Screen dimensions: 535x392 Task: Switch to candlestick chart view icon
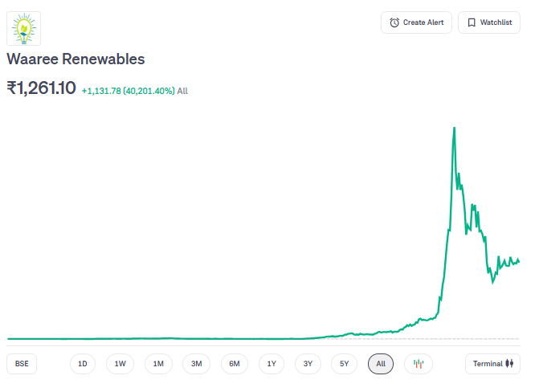click(419, 364)
